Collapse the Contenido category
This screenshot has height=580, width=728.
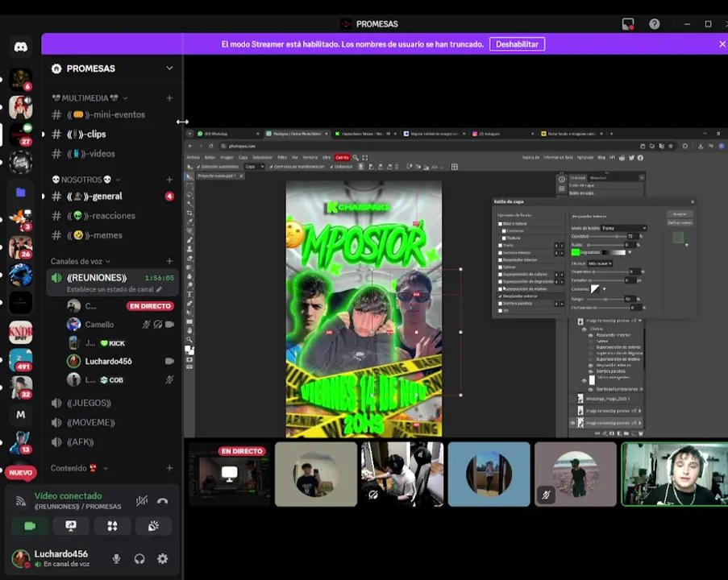coord(106,468)
